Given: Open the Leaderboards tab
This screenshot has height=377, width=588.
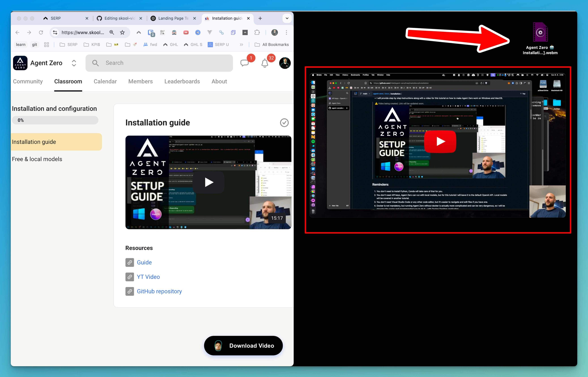Looking at the screenshot, I should [182, 81].
